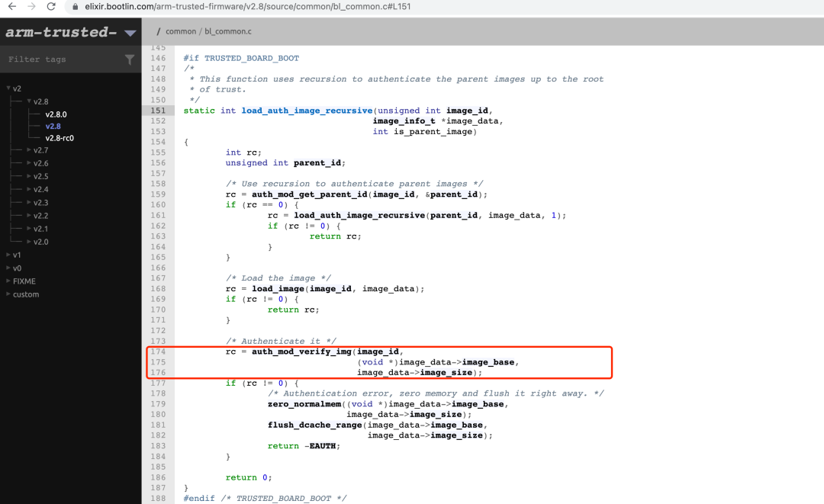Expand the FIXME tag group
Image resolution: width=824 pixels, height=504 pixels.
click(8, 281)
